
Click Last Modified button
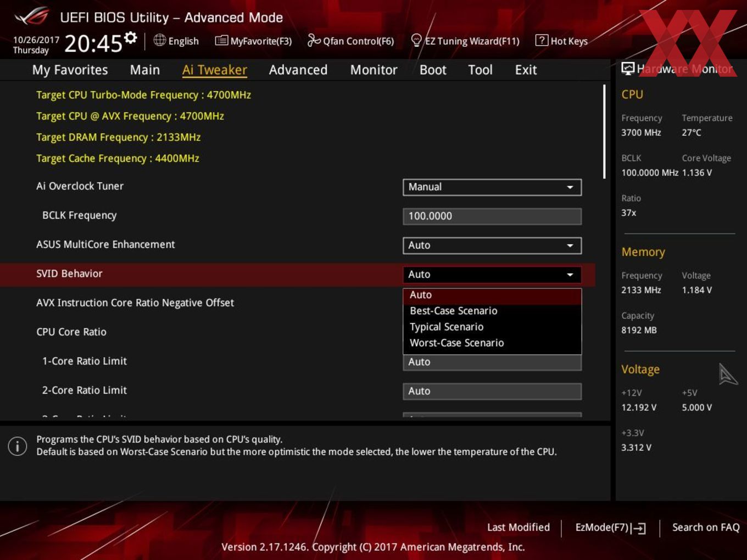(x=519, y=528)
